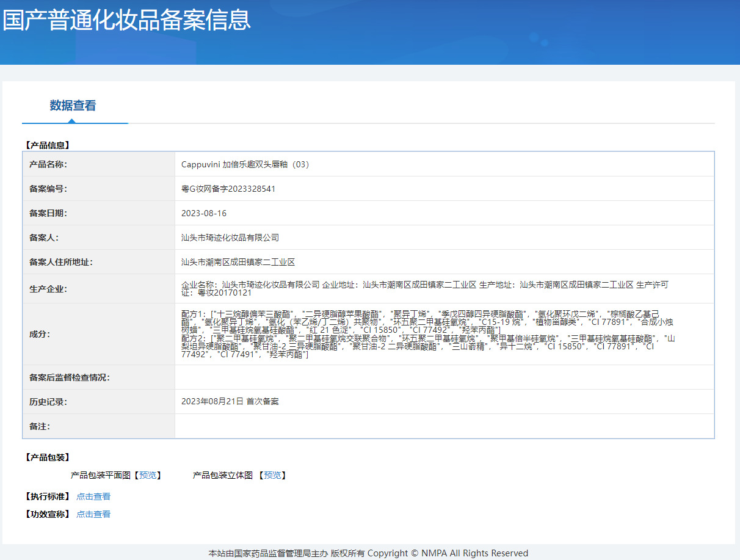Click the 【执行标准】 label
Image resolution: width=740 pixels, height=560 pixels.
48,496
